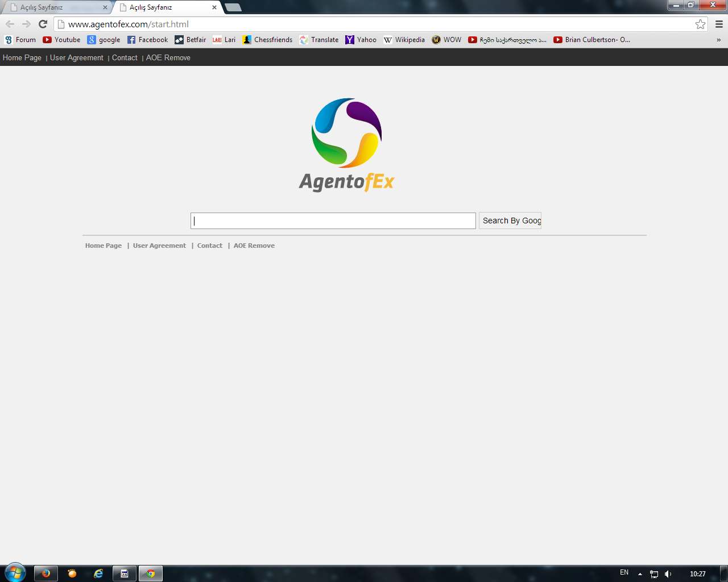Switch to the first Açılış Sayfanız tab

coord(56,7)
